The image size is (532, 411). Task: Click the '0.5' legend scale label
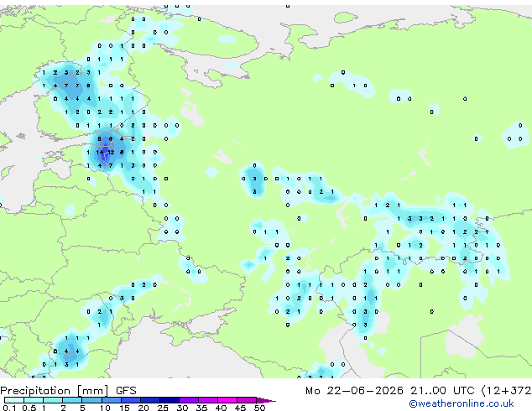29,408
